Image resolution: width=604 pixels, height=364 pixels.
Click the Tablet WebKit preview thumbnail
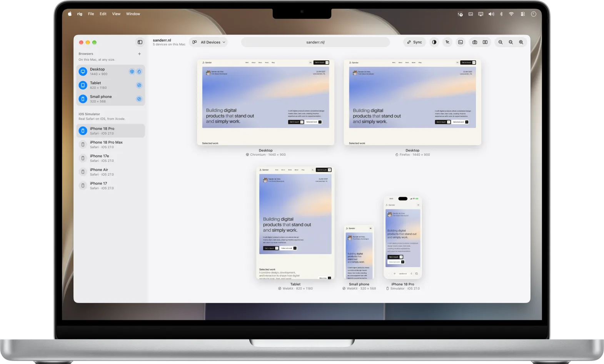(x=295, y=223)
